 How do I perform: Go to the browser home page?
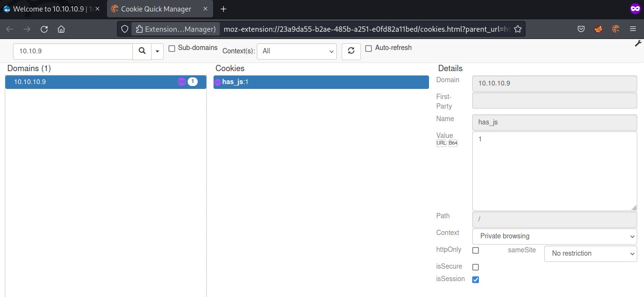pos(61,29)
